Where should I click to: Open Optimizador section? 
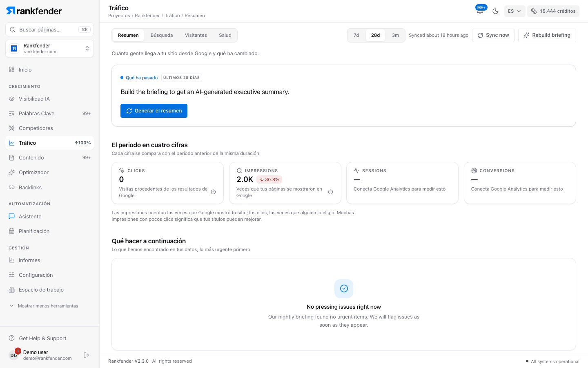[x=49, y=173]
